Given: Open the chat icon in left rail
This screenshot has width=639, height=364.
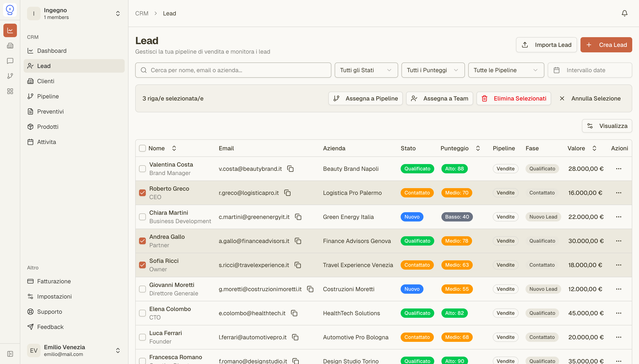Looking at the screenshot, I should tap(10, 61).
